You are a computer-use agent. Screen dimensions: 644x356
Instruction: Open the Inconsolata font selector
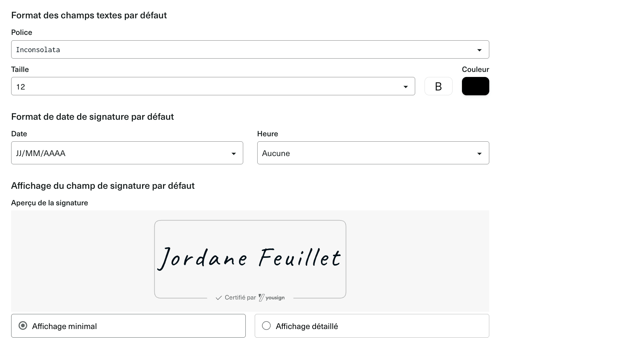coord(245,50)
